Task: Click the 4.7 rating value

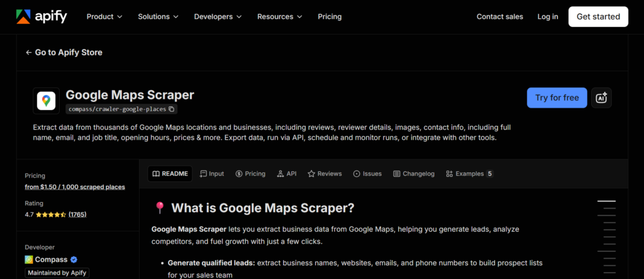Action: (x=29, y=214)
